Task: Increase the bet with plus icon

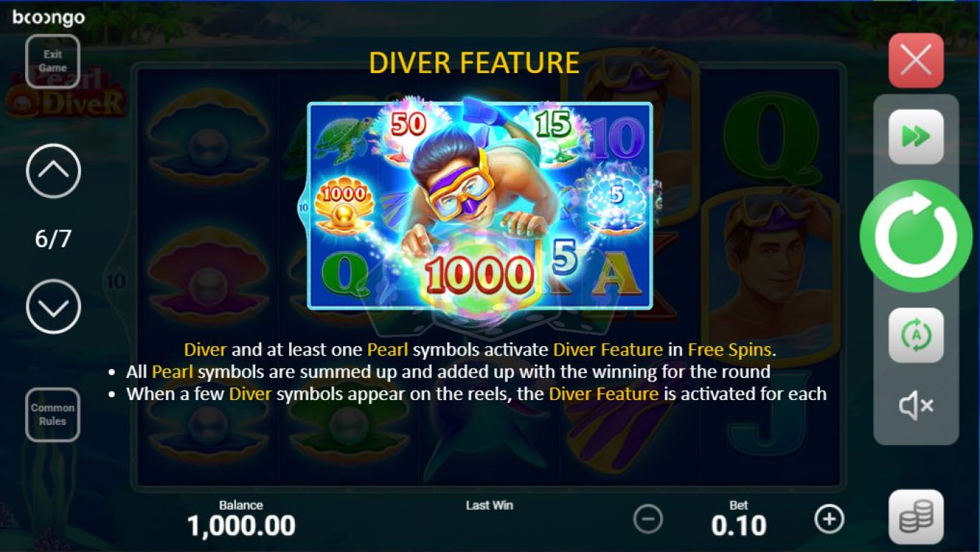Action: (x=829, y=518)
